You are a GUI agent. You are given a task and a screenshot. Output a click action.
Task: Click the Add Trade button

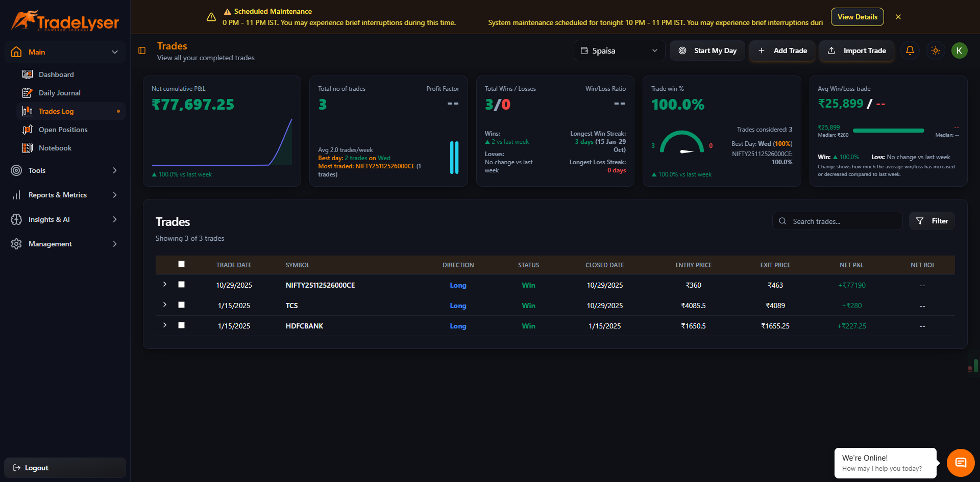click(782, 50)
